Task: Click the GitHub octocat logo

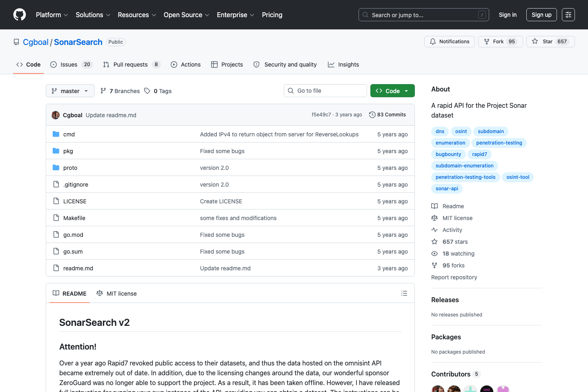Action: pos(19,15)
